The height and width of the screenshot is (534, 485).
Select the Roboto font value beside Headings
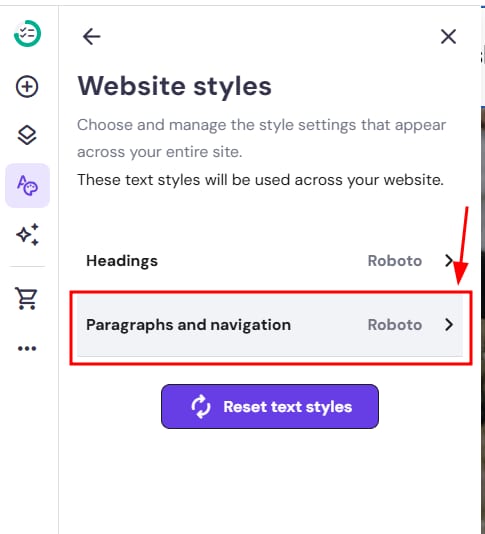click(x=395, y=261)
